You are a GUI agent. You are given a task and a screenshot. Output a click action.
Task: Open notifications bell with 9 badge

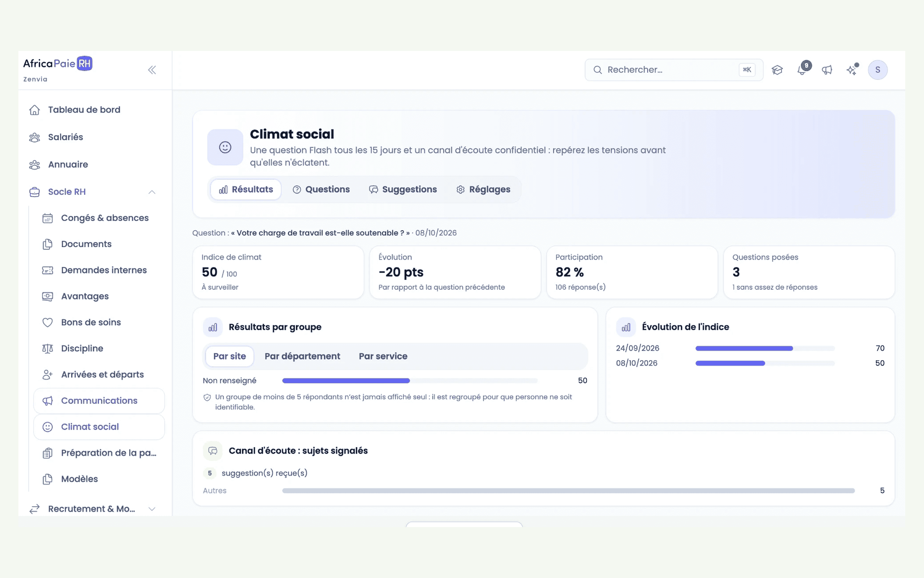802,70
